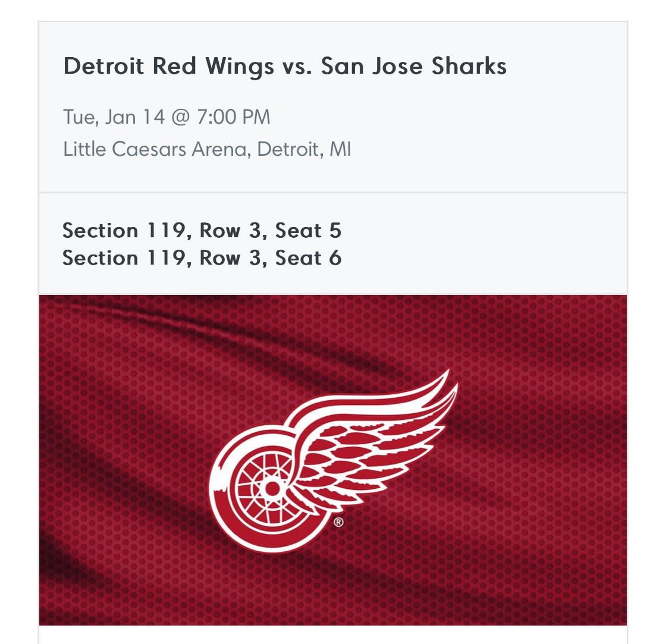Select the Section 119, Row 3, Seat 5 ticket
This screenshot has width=669, height=644.
[202, 231]
